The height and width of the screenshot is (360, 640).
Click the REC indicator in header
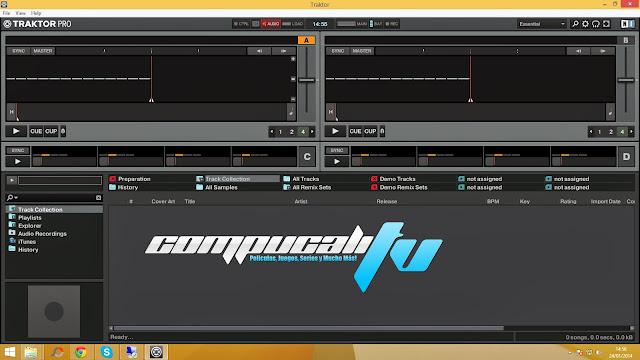[x=392, y=24]
